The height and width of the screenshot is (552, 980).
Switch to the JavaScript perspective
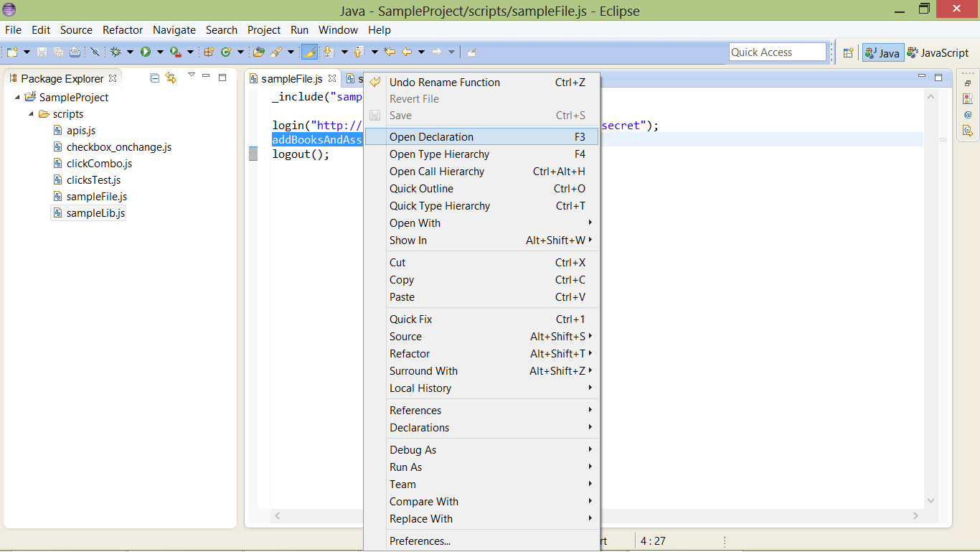pyautogui.click(x=938, y=52)
